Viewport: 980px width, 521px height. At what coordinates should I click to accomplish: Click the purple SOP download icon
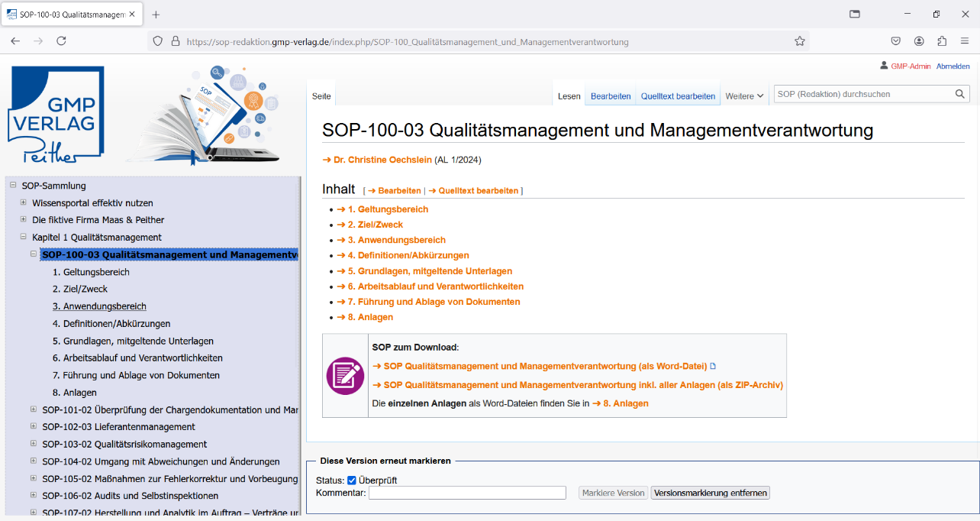345,376
